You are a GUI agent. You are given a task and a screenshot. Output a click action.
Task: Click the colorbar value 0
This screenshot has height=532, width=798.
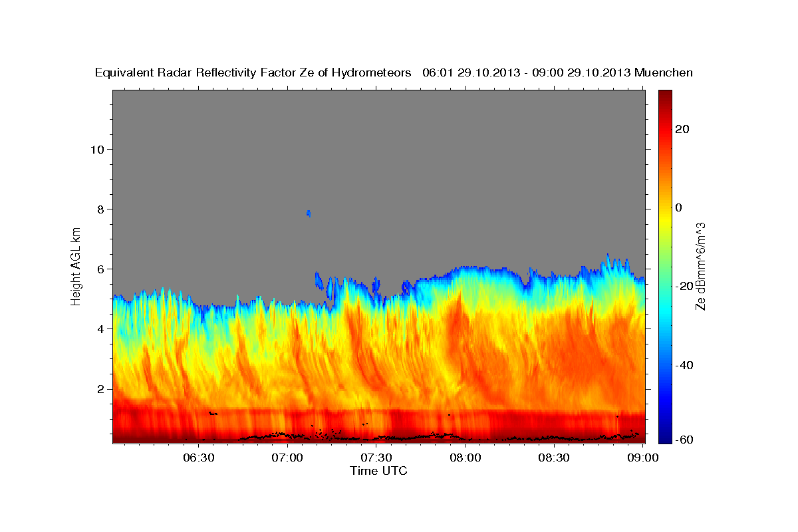[x=678, y=207]
